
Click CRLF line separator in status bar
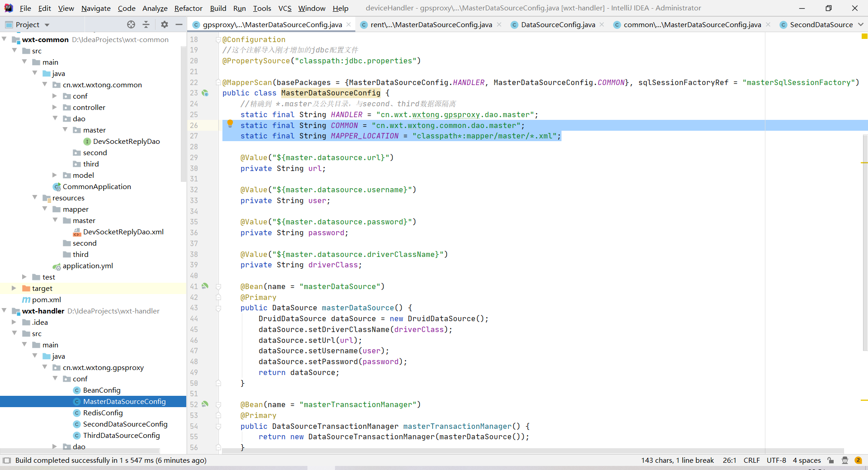click(751, 460)
